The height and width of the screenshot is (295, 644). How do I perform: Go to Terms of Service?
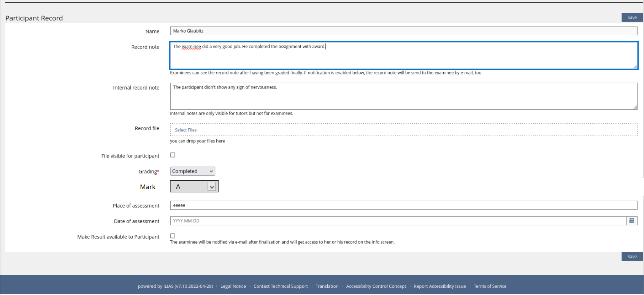pyautogui.click(x=490, y=286)
